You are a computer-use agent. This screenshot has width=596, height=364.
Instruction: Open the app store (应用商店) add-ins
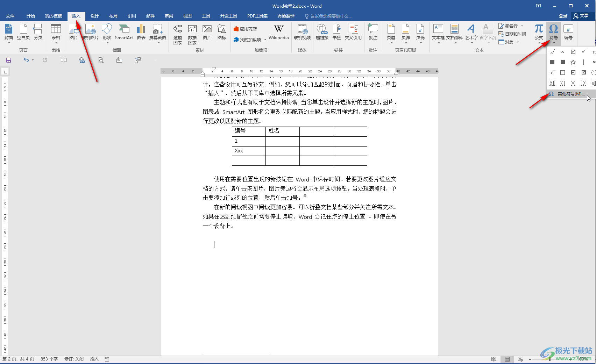[245, 29]
